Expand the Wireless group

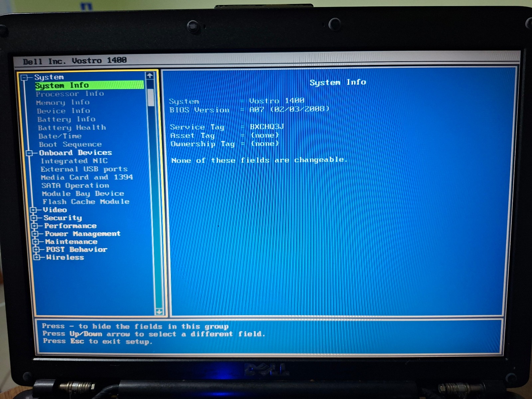click(x=37, y=257)
